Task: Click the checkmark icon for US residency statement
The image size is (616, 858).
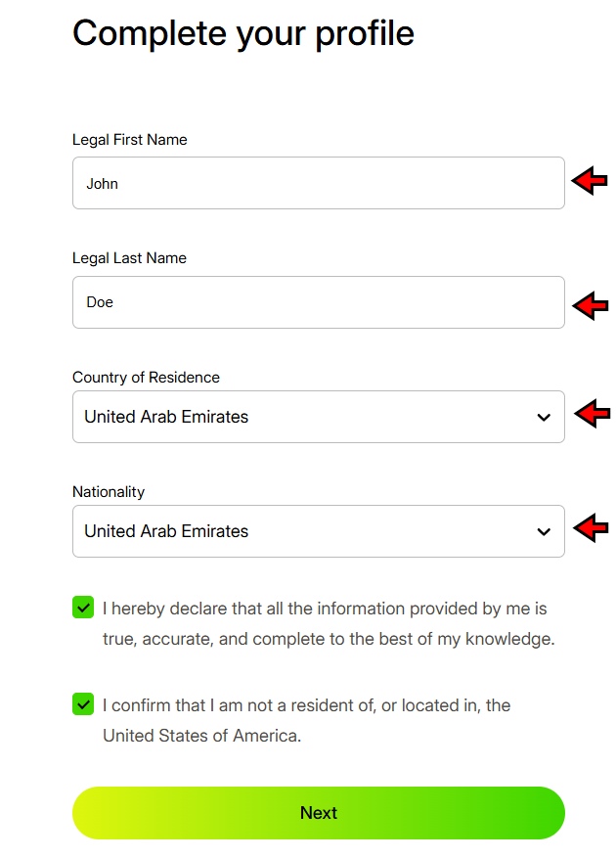Action: pos(83,704)
